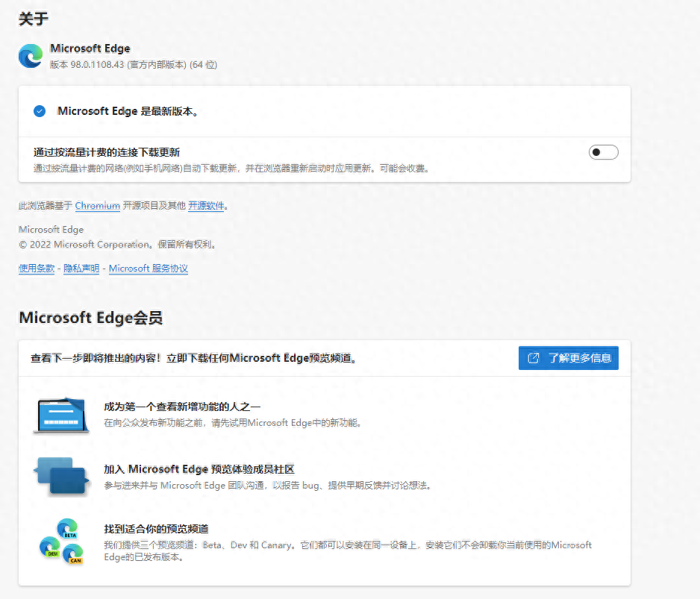Click the Microsoft Edge logo icon
Viewport: 700px width, 599px height.
pos(30,57)
